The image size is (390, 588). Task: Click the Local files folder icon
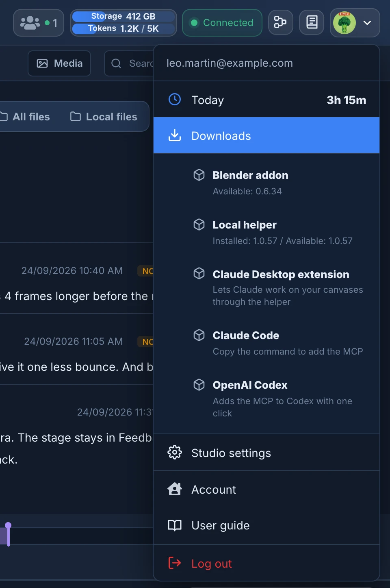point(76,117)
